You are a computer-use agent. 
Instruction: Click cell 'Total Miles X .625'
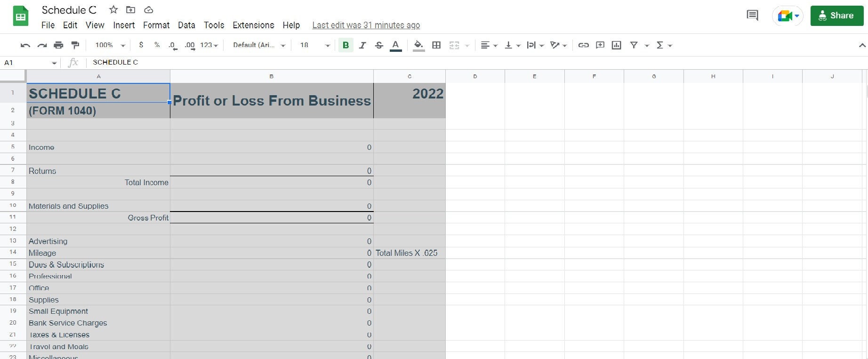point(410,253)
